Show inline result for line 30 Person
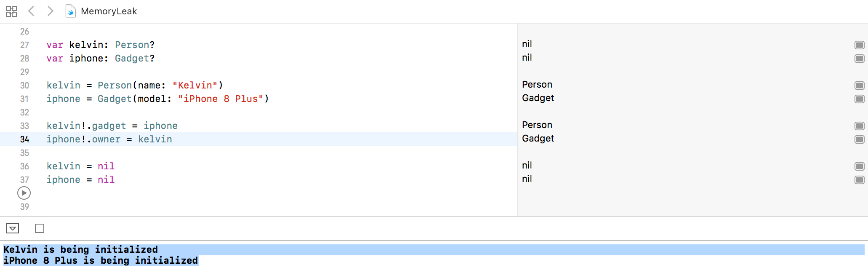868x273 pixels. click(859, 86)
